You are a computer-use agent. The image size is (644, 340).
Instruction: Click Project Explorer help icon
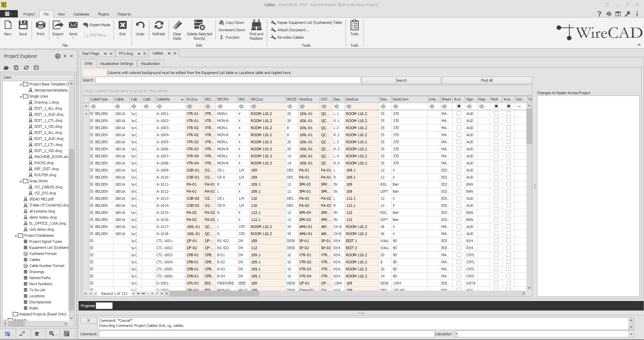pos(58,56)
